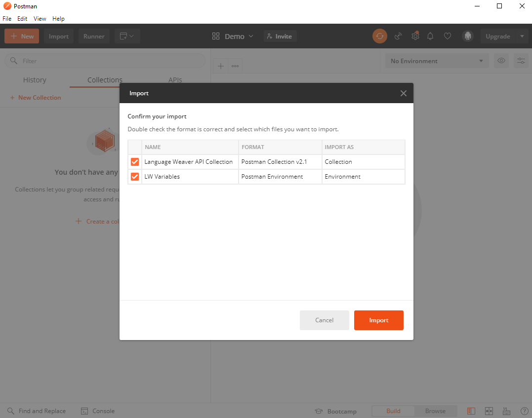Image resolution: width=532 pixels, height=418 pixels.
Task: Switch to Browse mode
Action: point(435,411)
